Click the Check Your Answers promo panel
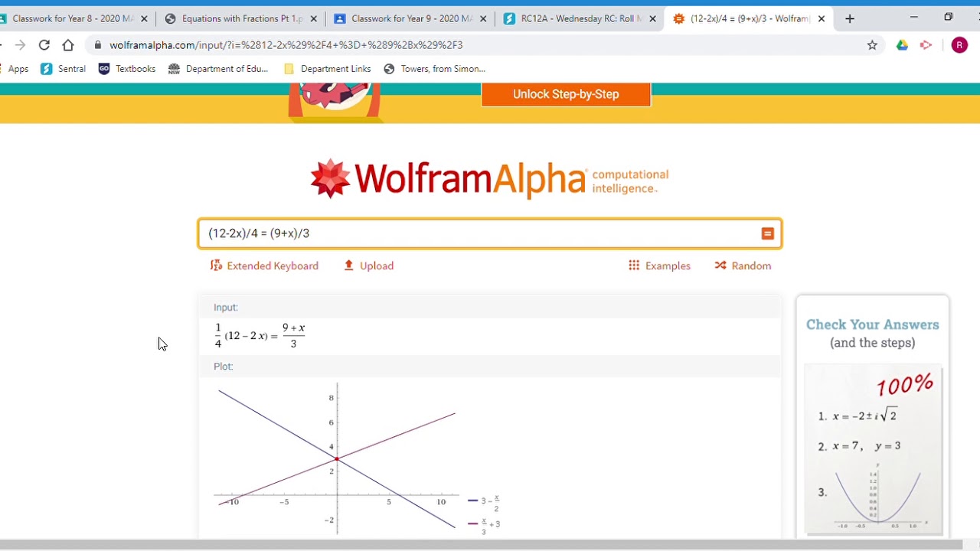Screen dimensions: 980x551 pyautogui.click(x=872, y=417)
